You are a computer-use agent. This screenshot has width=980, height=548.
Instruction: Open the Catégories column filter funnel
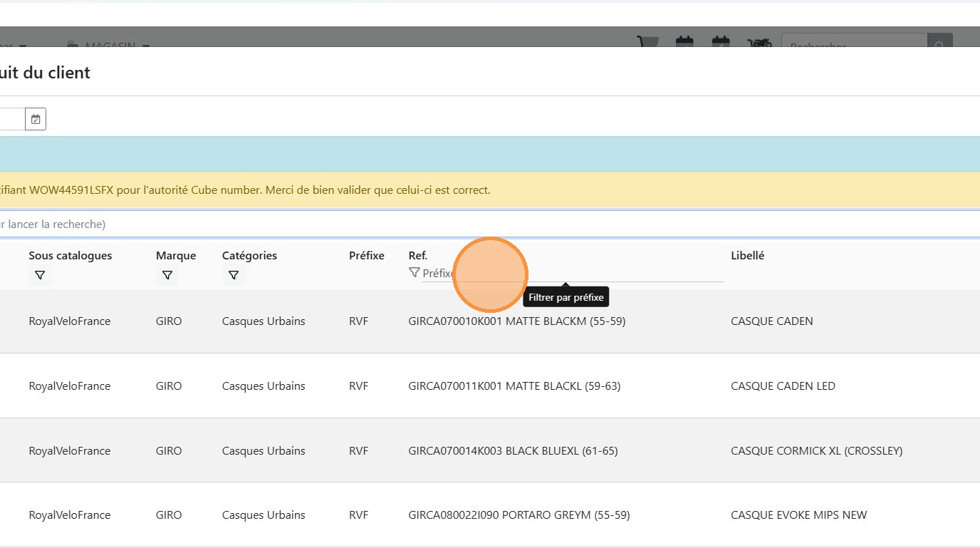click(233, 275)
